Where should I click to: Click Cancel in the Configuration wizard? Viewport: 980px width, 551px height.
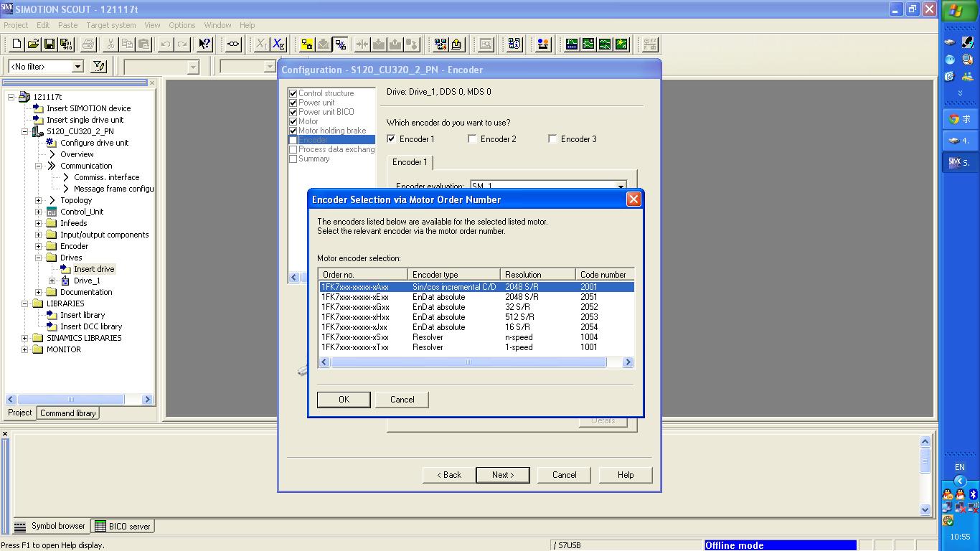565,475
